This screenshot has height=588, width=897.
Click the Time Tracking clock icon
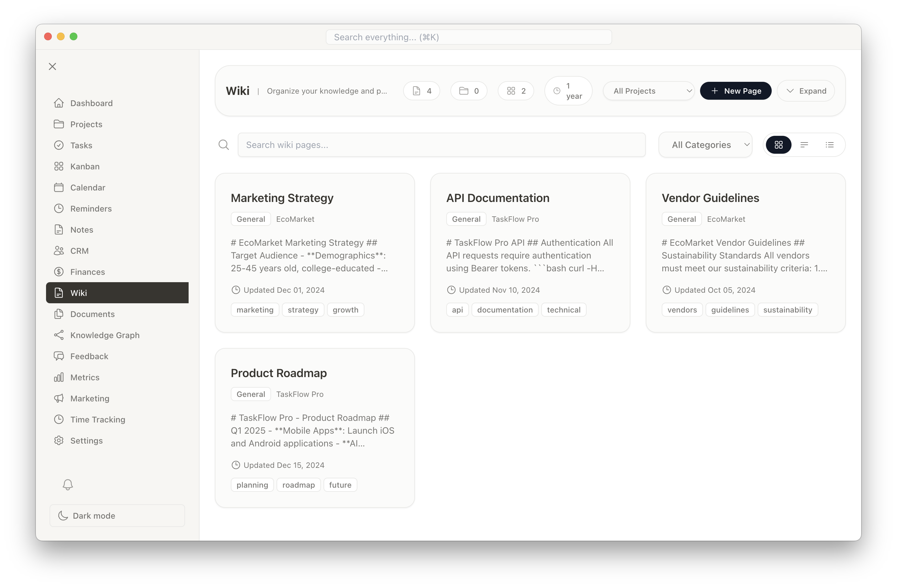(59, 419)
